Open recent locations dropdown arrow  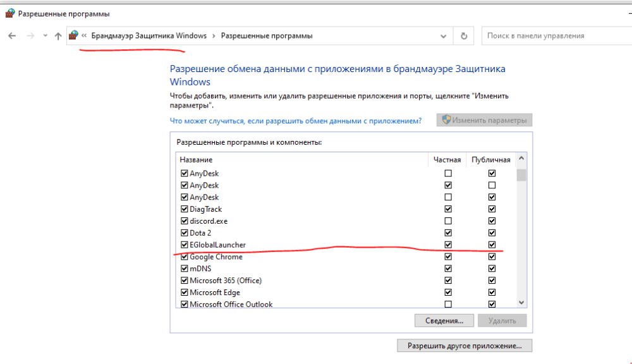44,36
